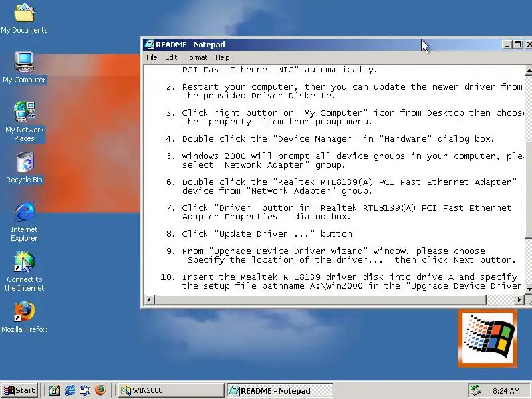Click the taskbar clock showing 8:24 AM
Screen dimensions: 532x399
(506, 391)
